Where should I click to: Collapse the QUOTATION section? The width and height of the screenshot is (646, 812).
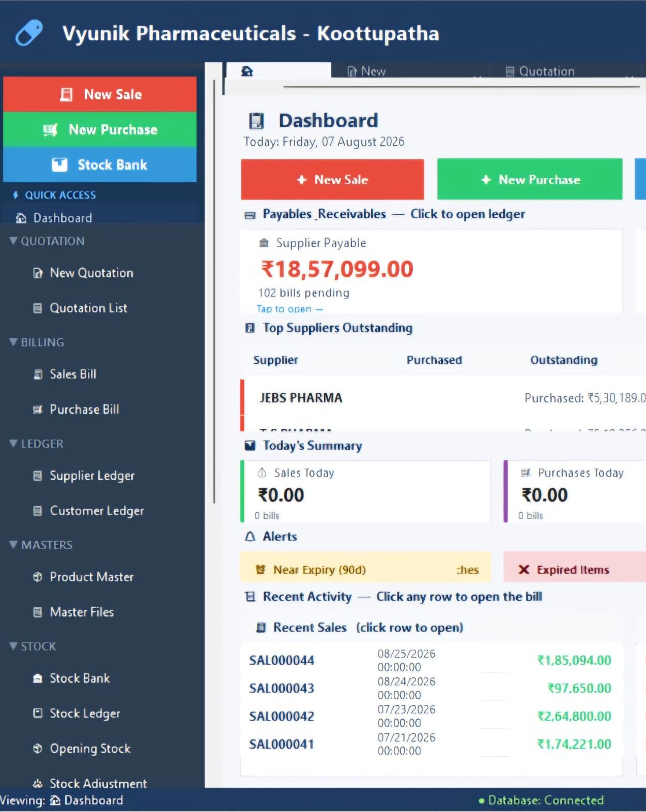pyautogui.click(x=47, y=241)
